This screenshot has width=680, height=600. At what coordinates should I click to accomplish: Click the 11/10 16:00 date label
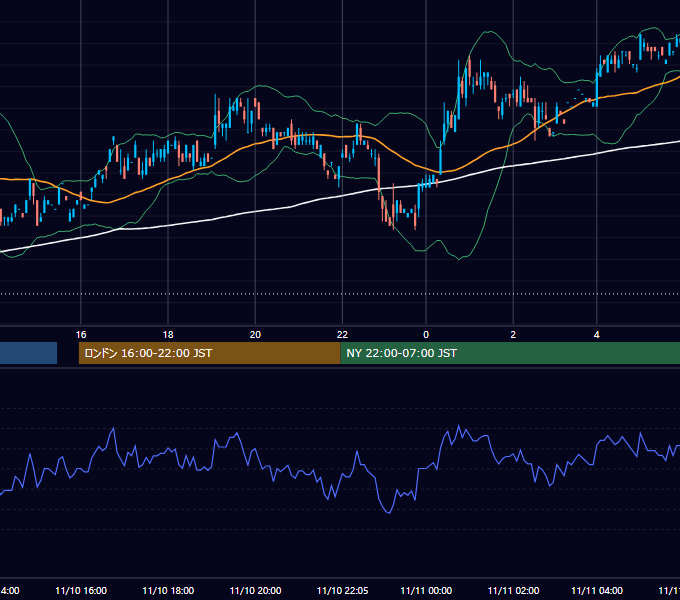point(81,590)
